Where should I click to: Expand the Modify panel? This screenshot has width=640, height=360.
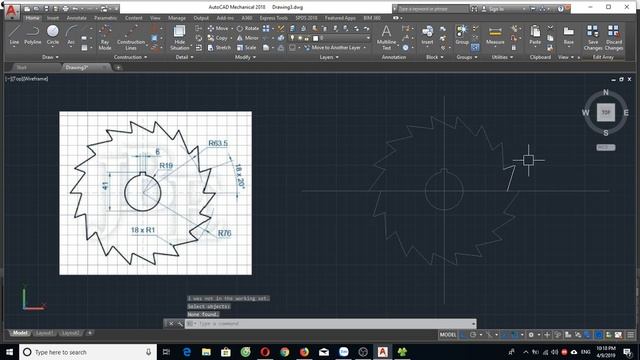click(x=245, y=57)
